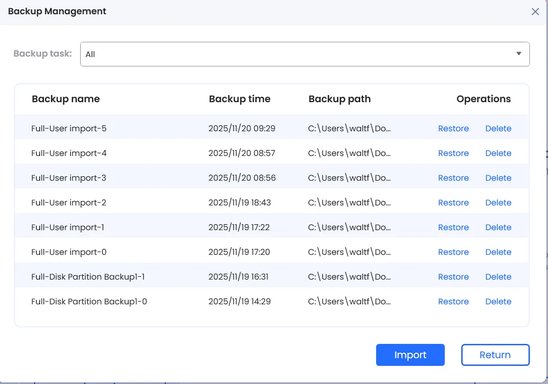Image resolution: width=548 pixels, height=384 pixels.
Task: Click backup time 2025/11/19 18:43
Action: coord(240,203)
